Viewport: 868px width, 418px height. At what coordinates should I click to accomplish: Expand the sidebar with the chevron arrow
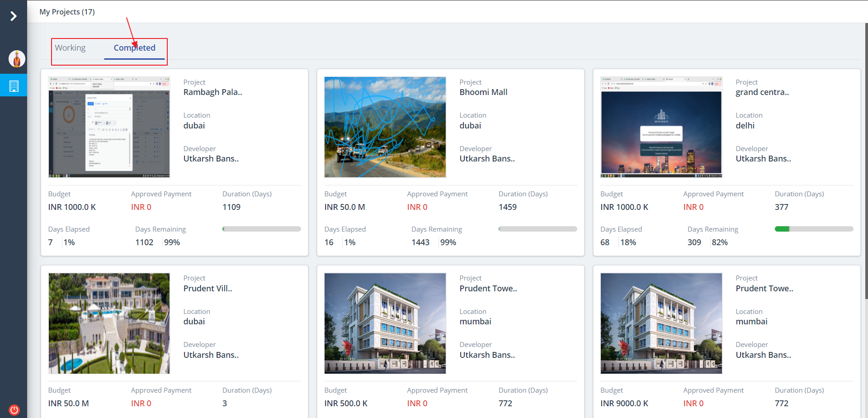[x=14, y=16]
